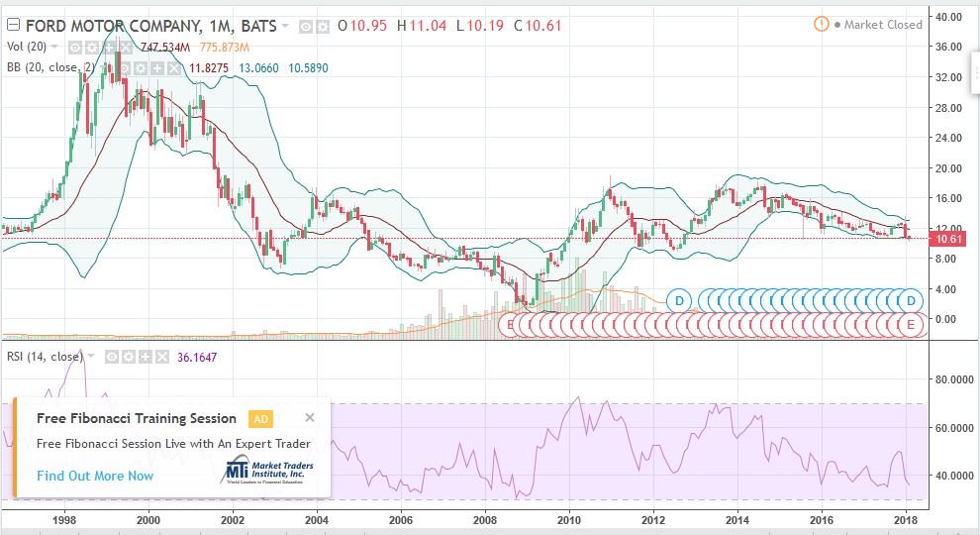Click the plus icon on RSI row
The width and height of the screenshot is (980, 535).
pyautogui.click(x=146, y=357)
